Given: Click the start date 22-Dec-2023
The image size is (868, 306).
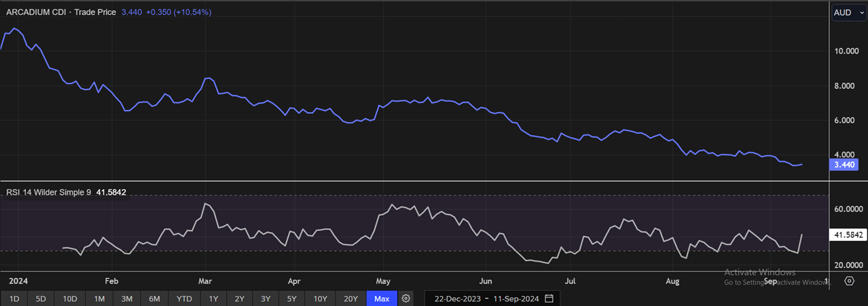Looking at the screenshot, I should (x=457, y=299).
